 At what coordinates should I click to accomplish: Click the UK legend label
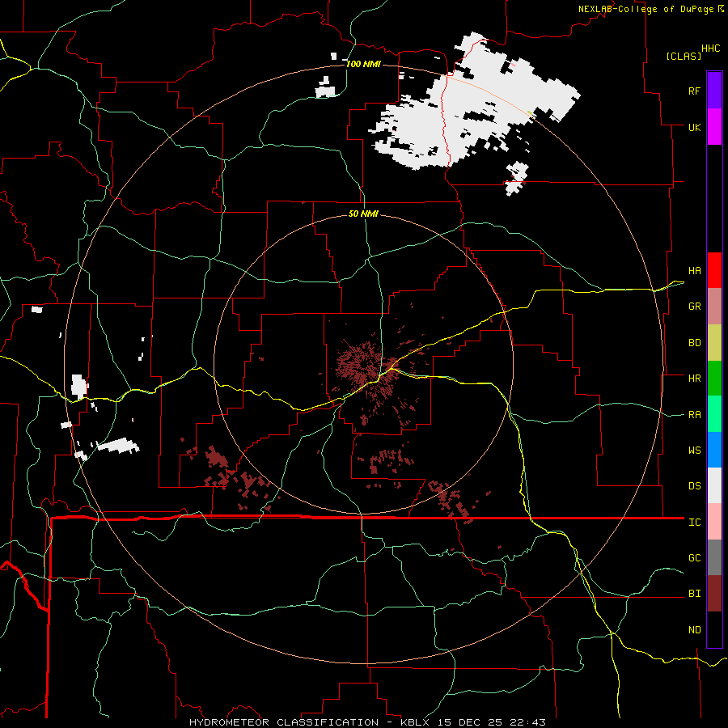coord(694,127)
